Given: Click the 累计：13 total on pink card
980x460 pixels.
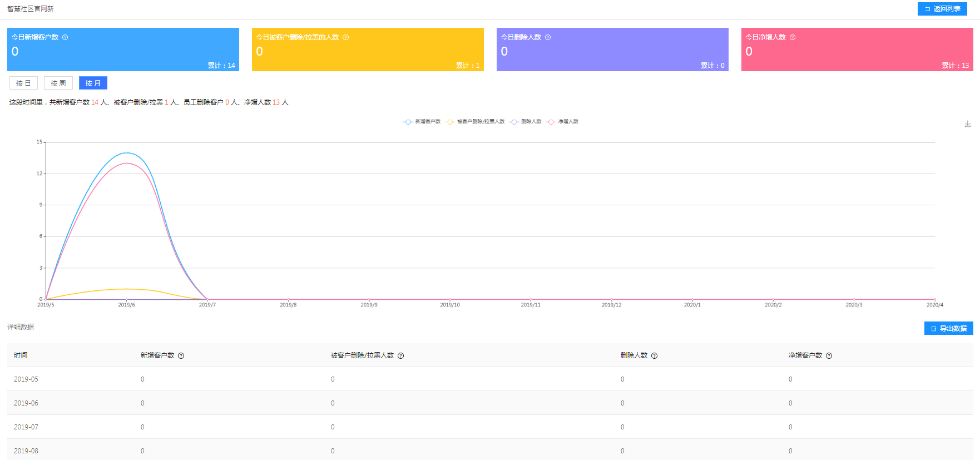Looking at the screenshot, I should click(955, 66).
